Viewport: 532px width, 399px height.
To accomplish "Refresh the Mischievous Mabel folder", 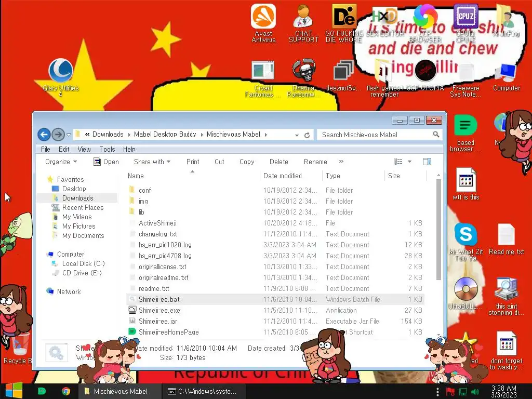I will point(307,135).
